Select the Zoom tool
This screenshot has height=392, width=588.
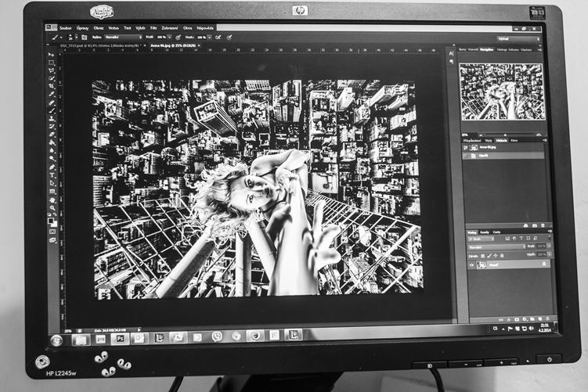click(x=53, y=208)
